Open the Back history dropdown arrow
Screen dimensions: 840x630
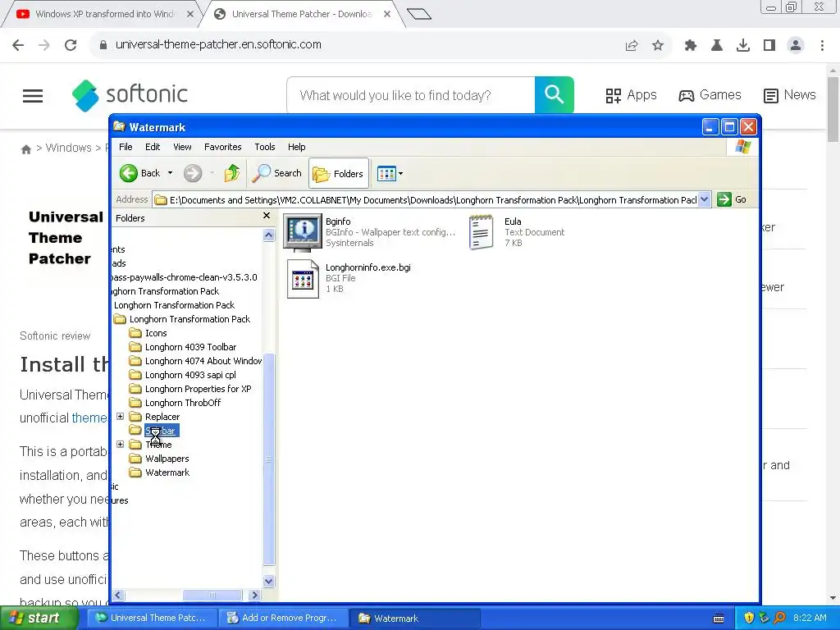170,173
